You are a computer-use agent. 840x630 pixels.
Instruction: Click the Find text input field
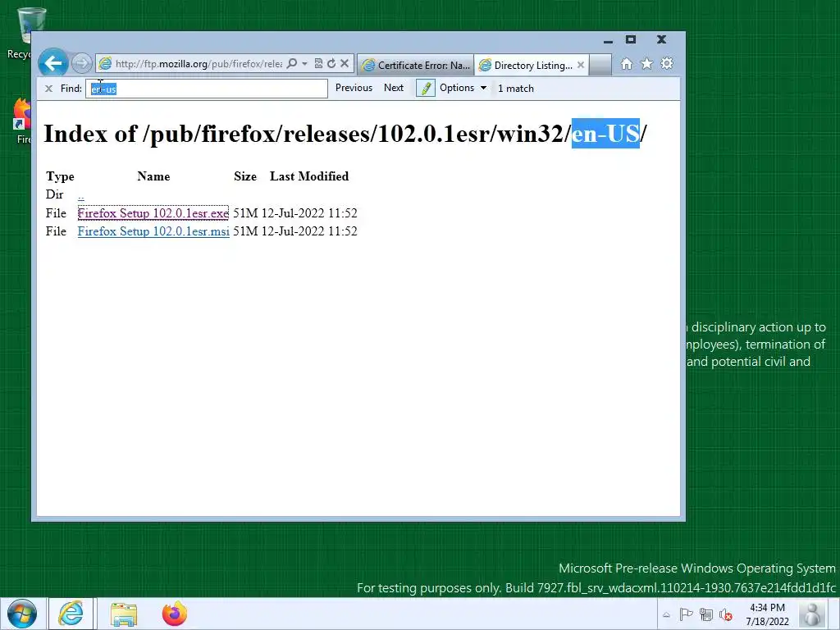206,89
